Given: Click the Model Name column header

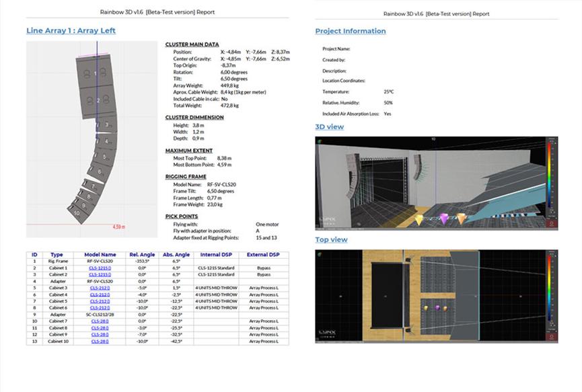Looking at the screenshot, I should pos(100,255).
